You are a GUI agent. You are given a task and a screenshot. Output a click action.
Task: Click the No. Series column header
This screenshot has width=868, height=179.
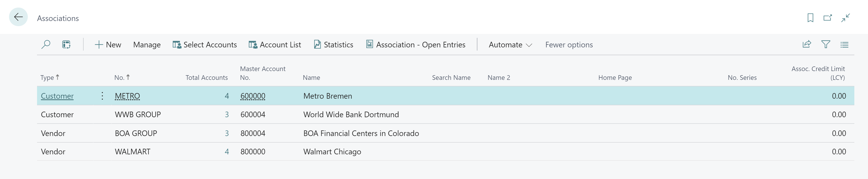pos(742,78)
